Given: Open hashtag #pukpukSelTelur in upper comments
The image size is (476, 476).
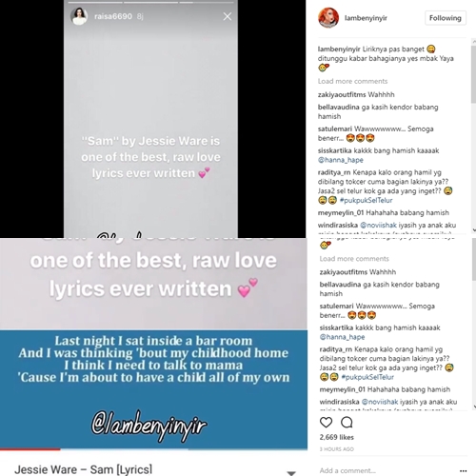Looking at the screenshot, I should point(366,200).
